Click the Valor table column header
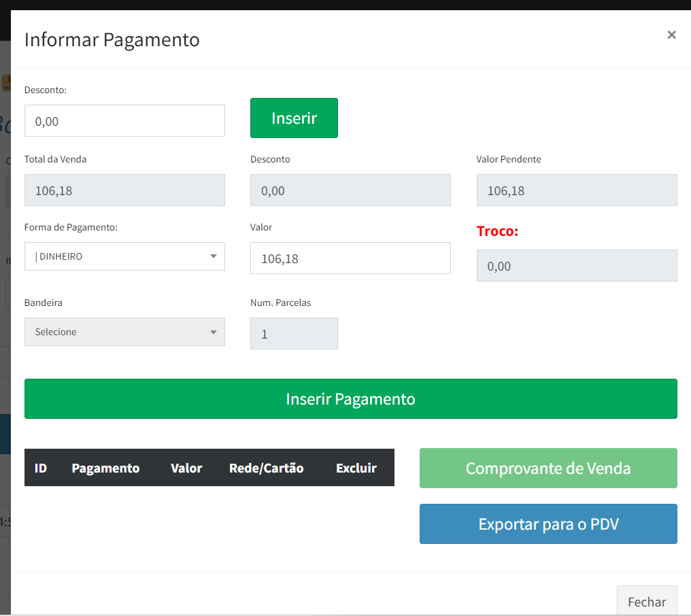 [x=186, y=468]
